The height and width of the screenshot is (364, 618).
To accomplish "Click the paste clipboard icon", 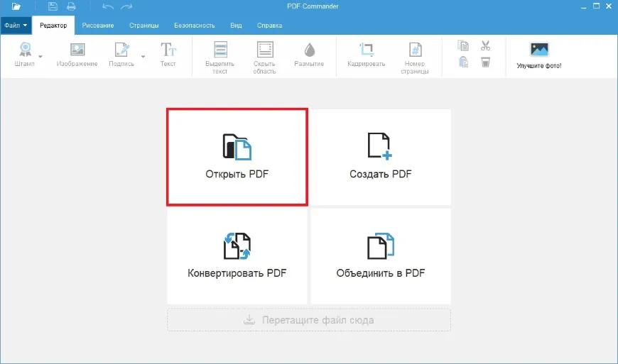I will [463, 62].
